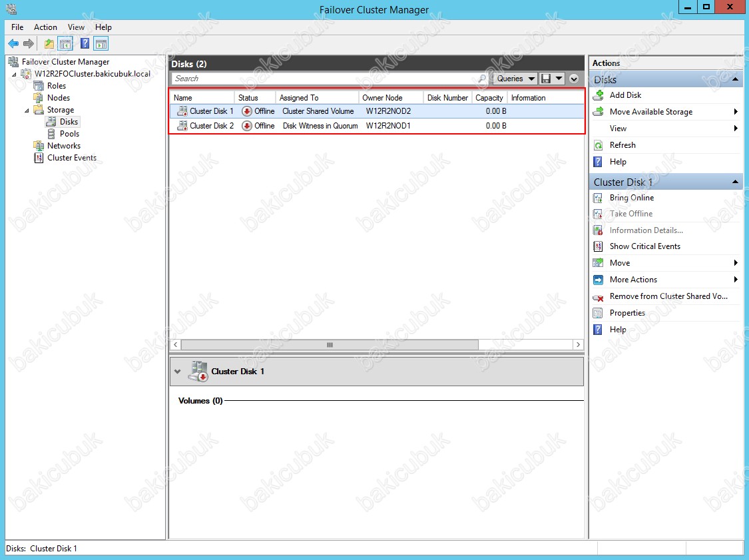Click the scroll right arrow of disks list

[x=578, y=345]
